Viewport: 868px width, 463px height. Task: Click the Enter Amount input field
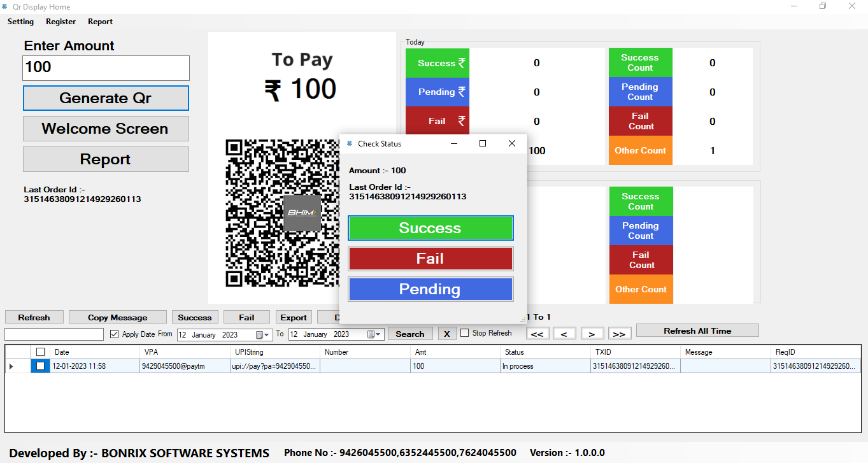click(x=106, y=68)
